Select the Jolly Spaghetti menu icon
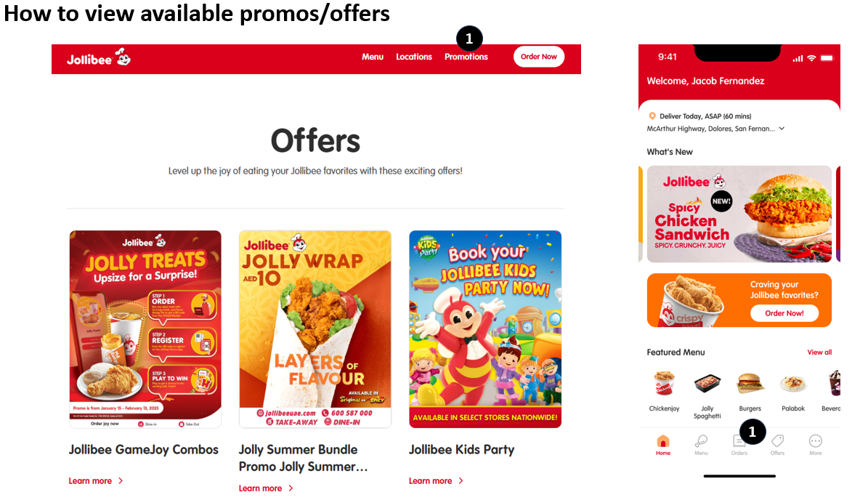The height and width of the screenshot is (500, 868). [x=707, y=383]
